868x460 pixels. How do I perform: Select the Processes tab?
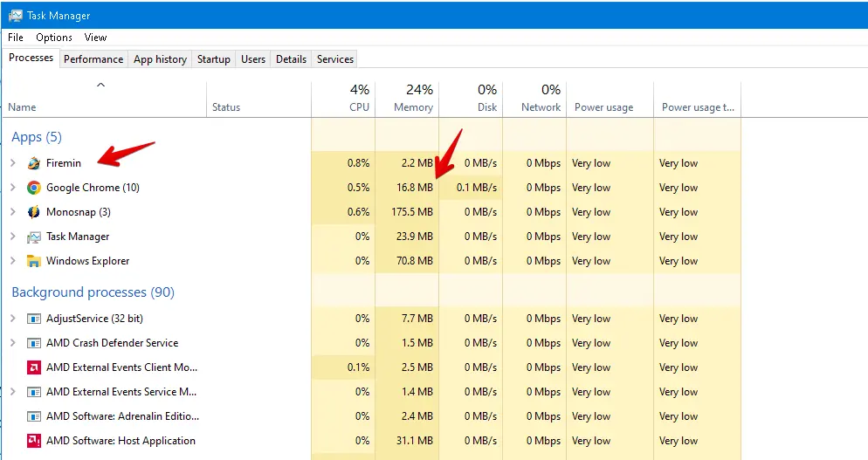pyautogui.click(x=31, y=58)
